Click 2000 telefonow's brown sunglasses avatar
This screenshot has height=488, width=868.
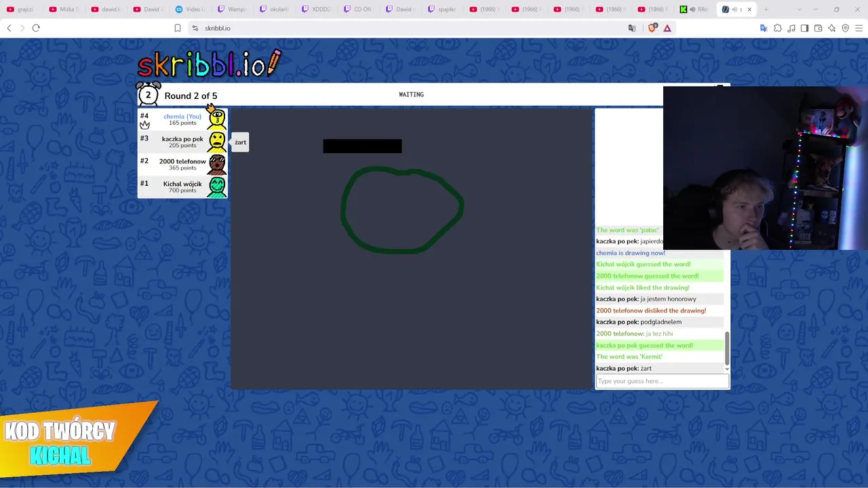click(x=217, y=164)
